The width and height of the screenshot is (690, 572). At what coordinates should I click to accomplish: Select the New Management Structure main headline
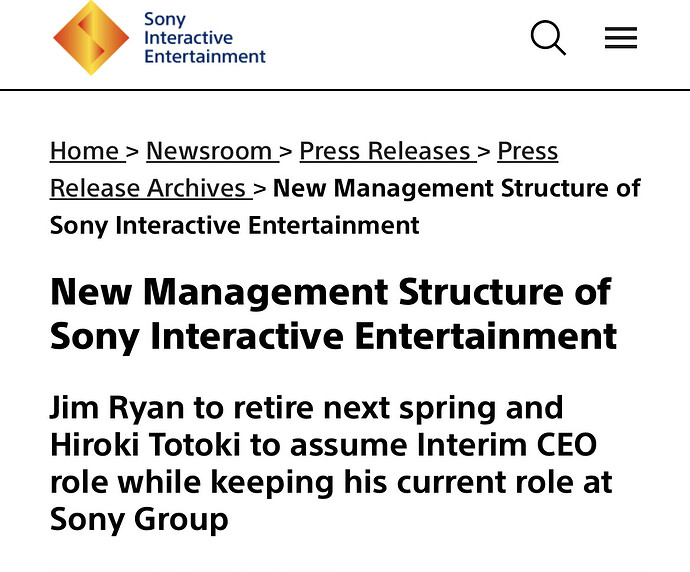[333, 314]
